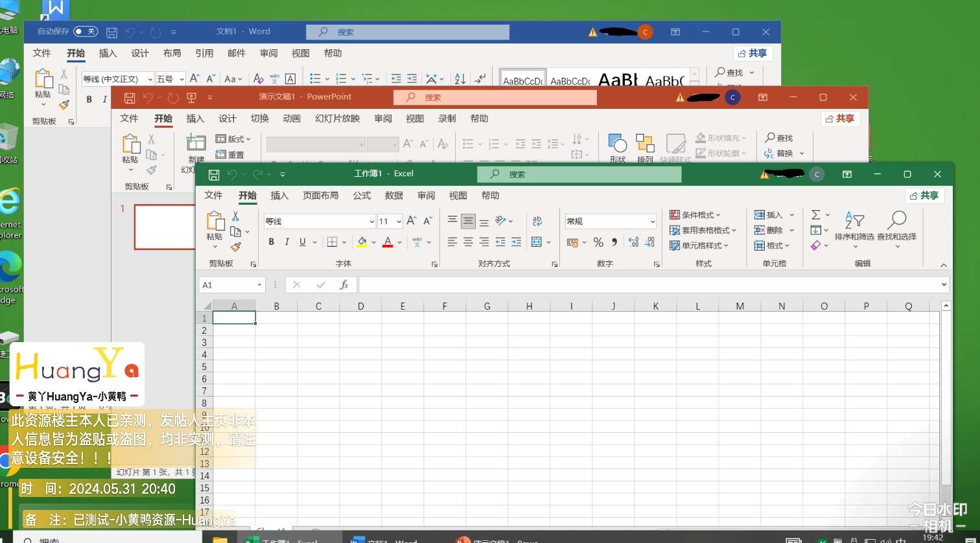The width and height of the screenshot is (980, 543).
Task: Click 条件格式 conditional formatting button
Action: pos(695,215)
